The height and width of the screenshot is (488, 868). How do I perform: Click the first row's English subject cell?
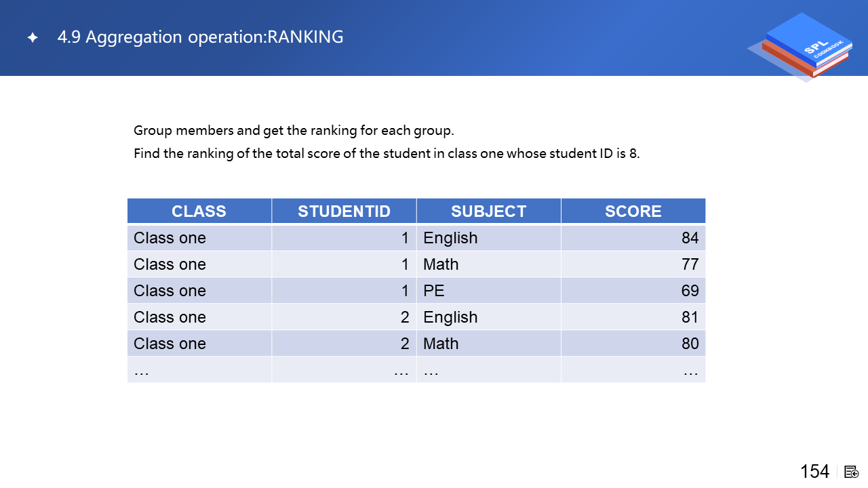click(450, 238)
